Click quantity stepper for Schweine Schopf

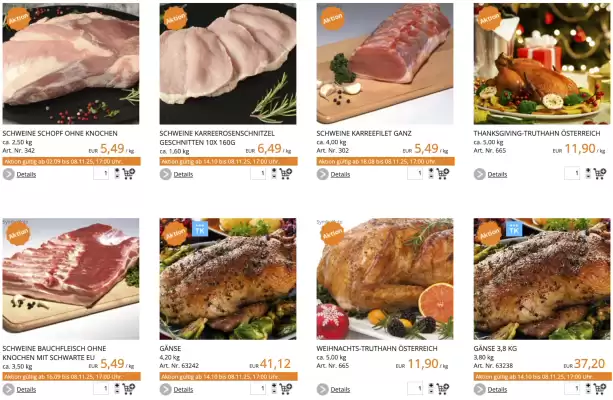[117, 174]
